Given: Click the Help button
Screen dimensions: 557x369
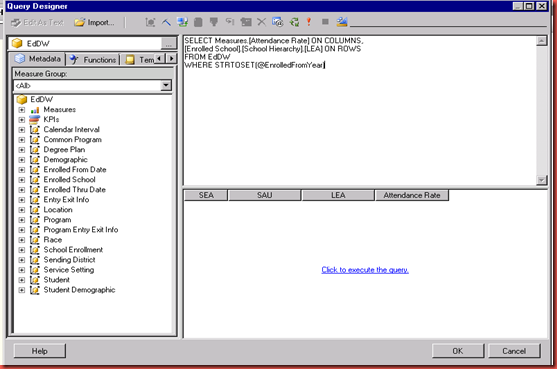Looking at the screenshot, I should click(39, 351).
